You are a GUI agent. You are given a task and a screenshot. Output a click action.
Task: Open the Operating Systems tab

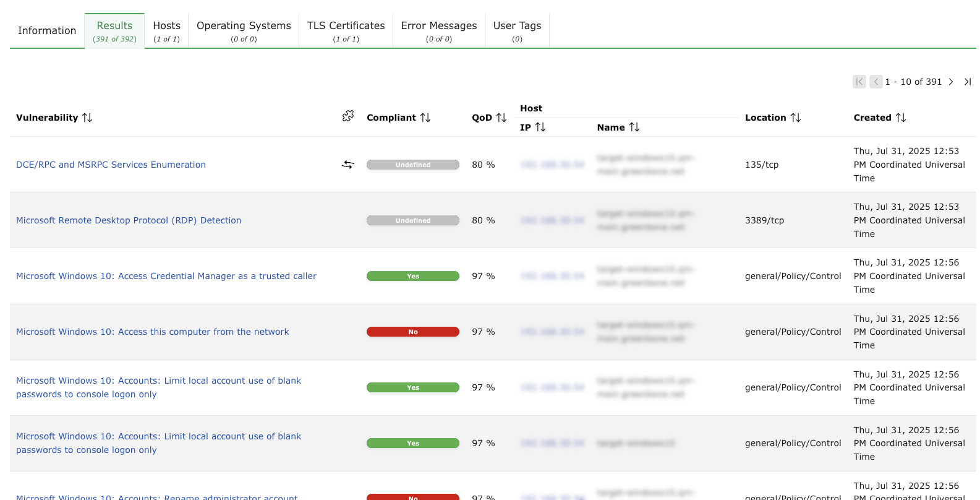244,31
